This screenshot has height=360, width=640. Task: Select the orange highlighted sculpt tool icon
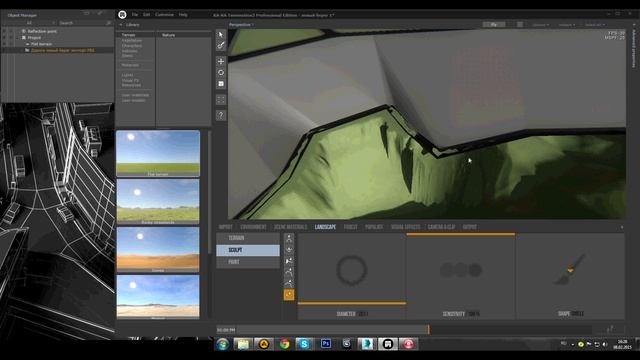click(x=289, y=295)
